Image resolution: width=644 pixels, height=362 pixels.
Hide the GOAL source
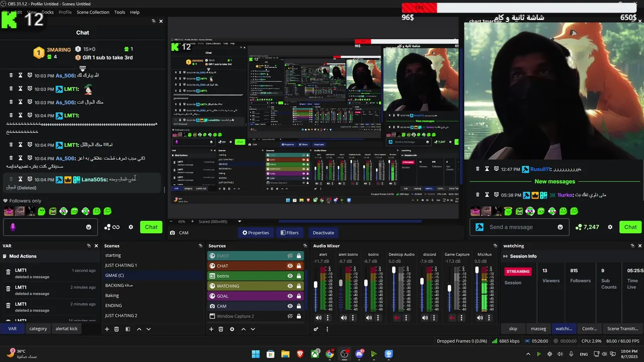(290, 296)
